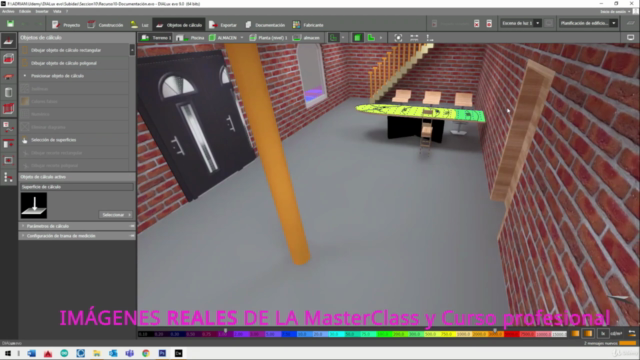Click the Superficie de cálculo field
This screenshot has width=640, height=360.
77,187
